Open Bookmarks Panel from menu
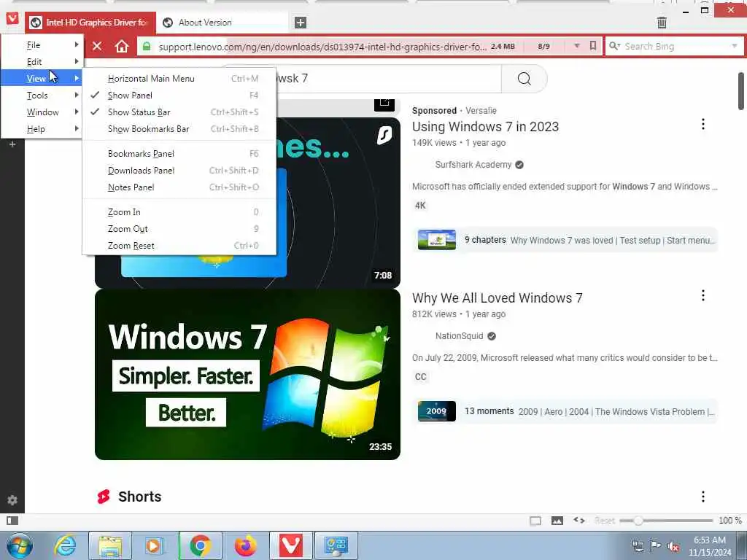The width and height of the screenshot is (747, 560). click(179, 154)
